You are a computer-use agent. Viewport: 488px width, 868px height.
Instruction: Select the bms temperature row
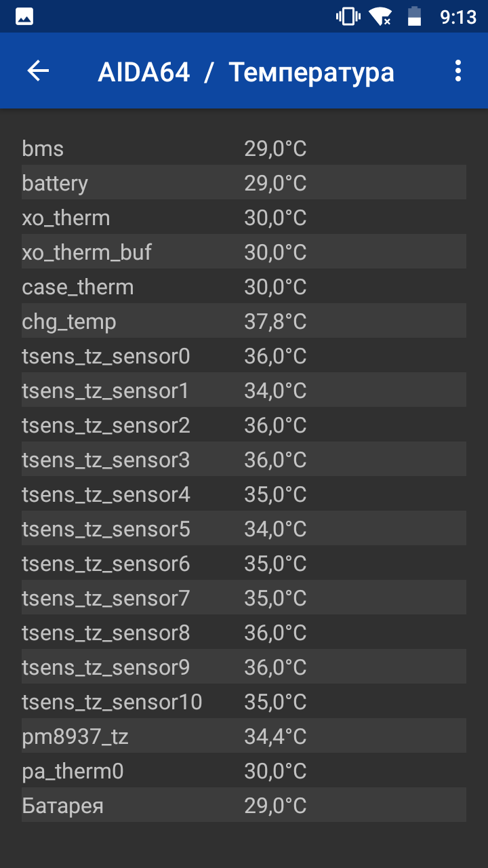[x=244, y=148]
